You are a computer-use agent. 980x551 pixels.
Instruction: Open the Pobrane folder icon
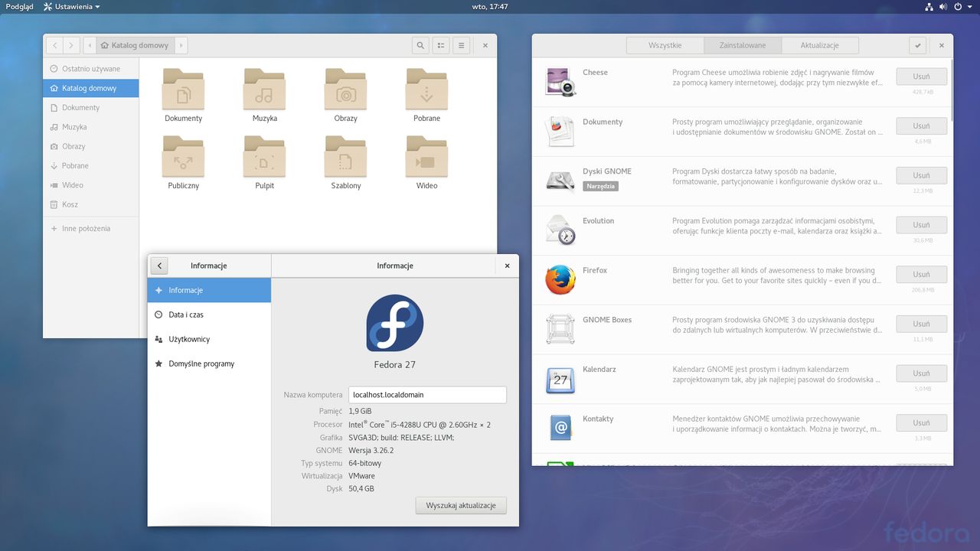[426, 90]
